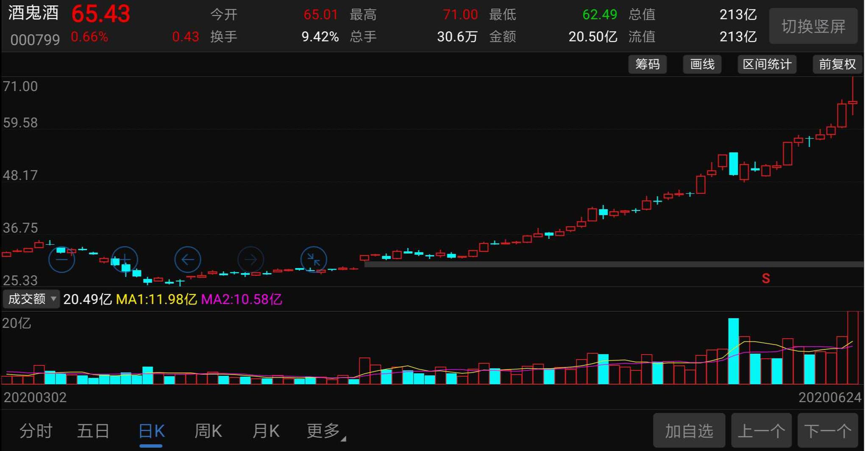This screenshot has width=868, height=451.
Task: Click the 换手 value 9.42%
Action: 320,37
